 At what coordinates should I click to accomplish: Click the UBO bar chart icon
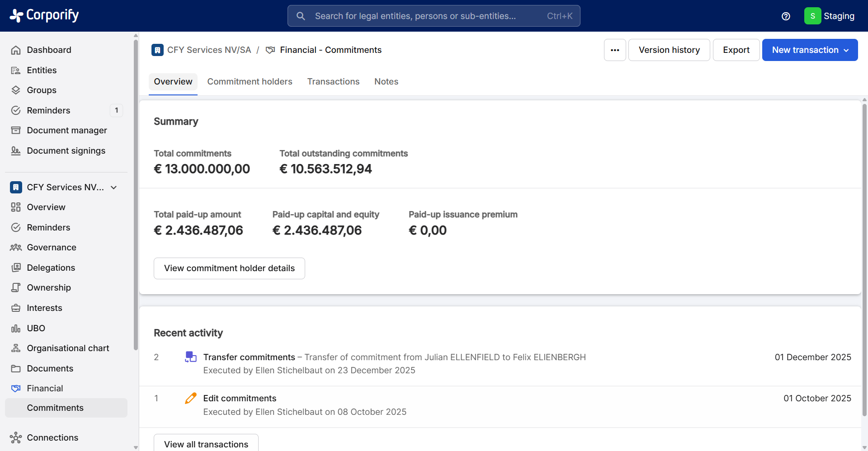(16, 328)
